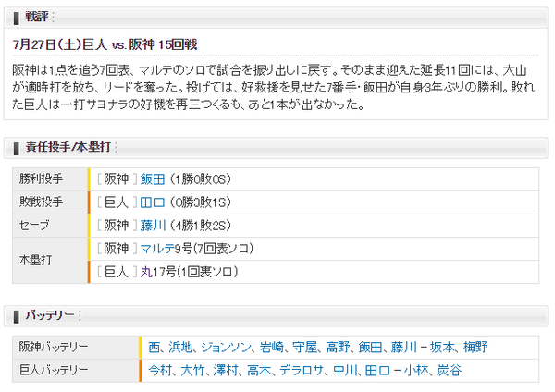Open 飯田 link in 勝利投手 row
Image resolution: width=555 pixels, height=392 pixels.
(x=153, y=179)
